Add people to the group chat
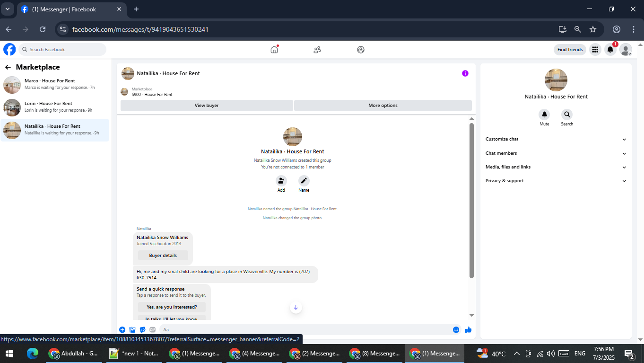The image size is (644, 363). coord(281,181)
